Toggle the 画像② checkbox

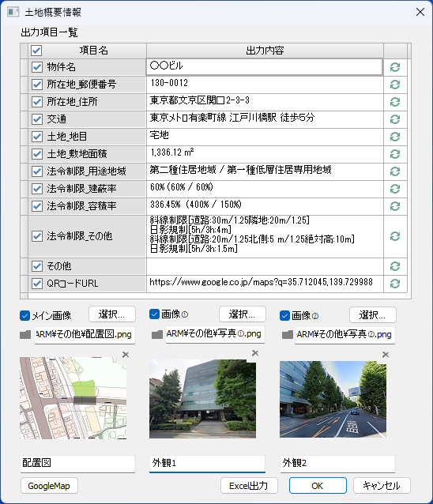[x=284, y=316]
